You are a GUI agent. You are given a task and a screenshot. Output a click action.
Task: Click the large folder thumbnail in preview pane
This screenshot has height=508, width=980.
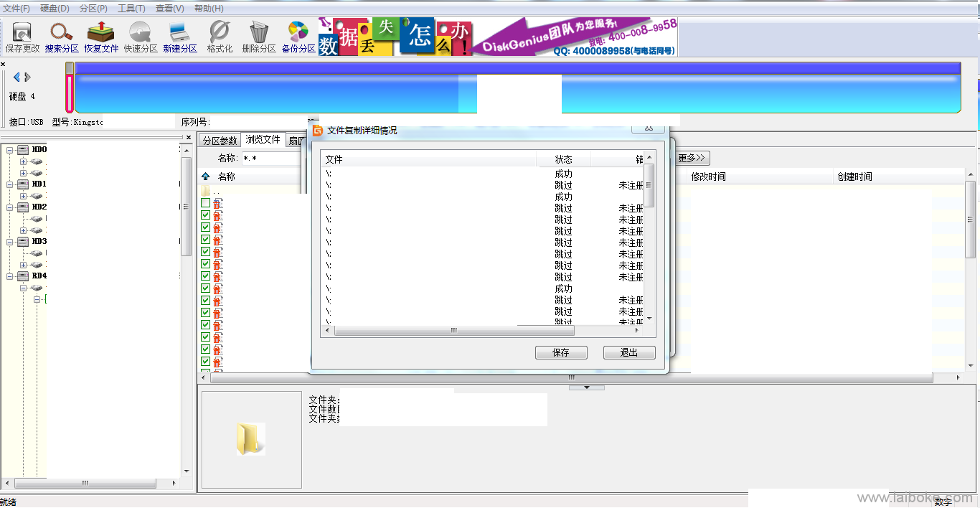(x=251, y=439)
